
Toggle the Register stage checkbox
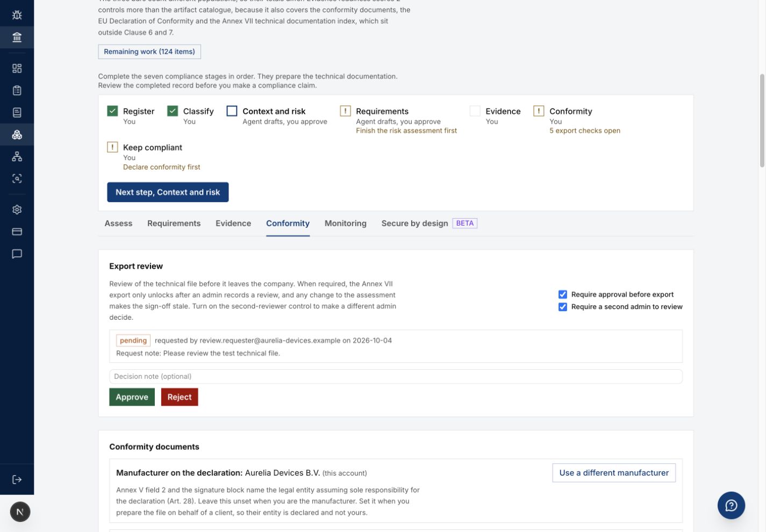(112, 111)
